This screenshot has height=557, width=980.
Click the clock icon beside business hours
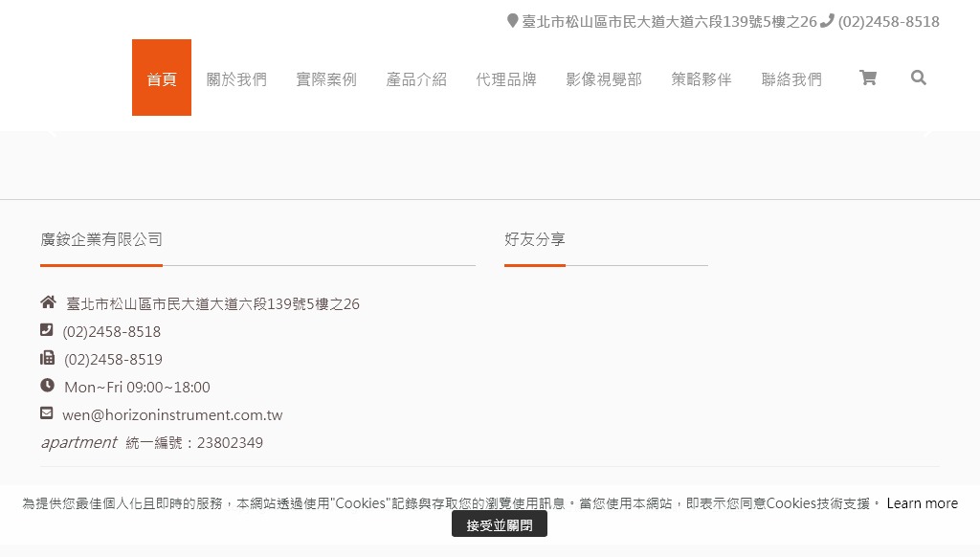[x=47, y=386]
